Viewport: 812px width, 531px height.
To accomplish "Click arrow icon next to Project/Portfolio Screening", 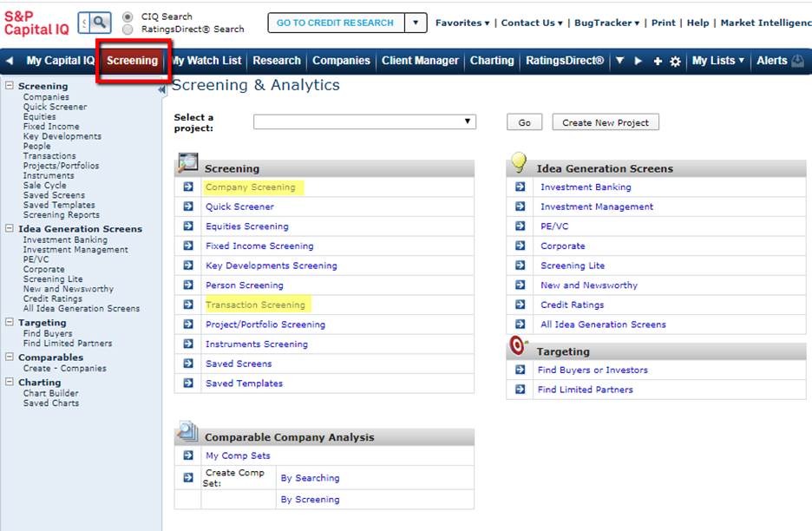I will point(188,324).
